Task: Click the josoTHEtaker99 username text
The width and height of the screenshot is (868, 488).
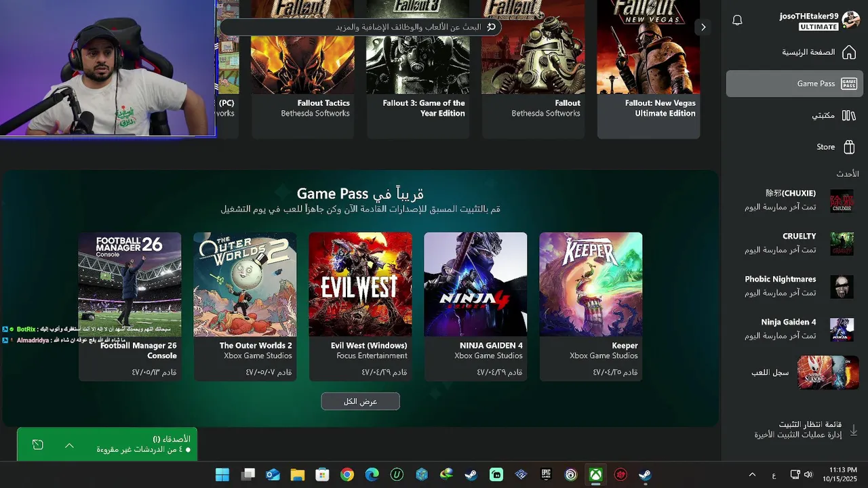Action: [x=809, y=16]
